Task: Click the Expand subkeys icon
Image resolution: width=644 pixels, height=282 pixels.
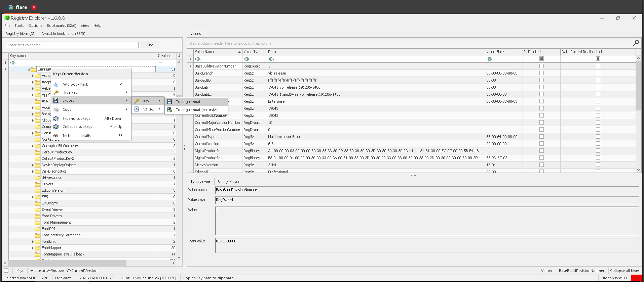Action: [x=56, y=119]
